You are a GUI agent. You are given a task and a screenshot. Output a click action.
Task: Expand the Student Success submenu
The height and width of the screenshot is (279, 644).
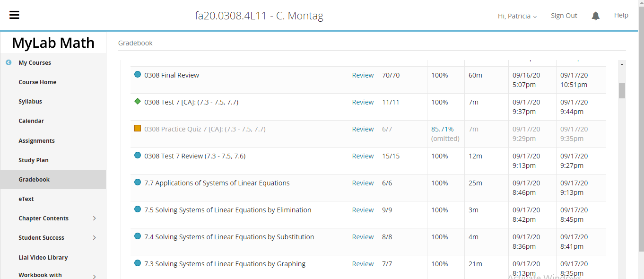[x=94, y=238]
